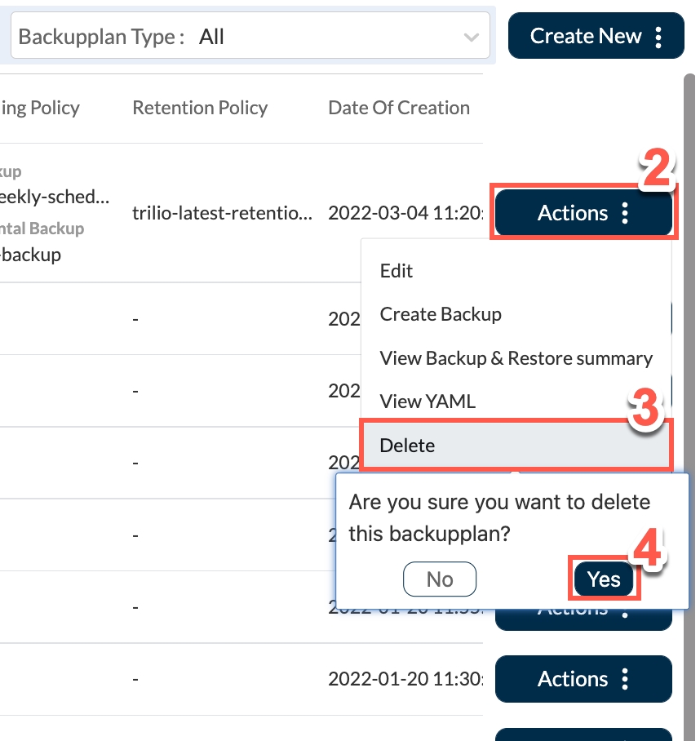Select the View YAML menu entry

[428, 402]
